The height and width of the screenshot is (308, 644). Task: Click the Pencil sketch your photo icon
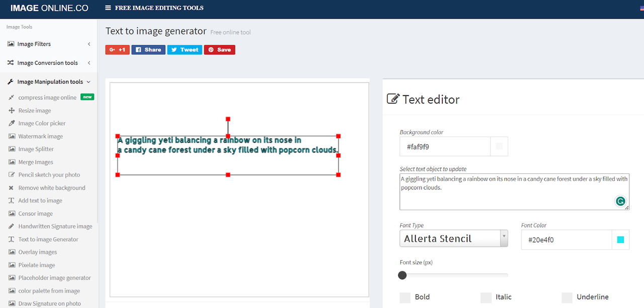[x=12, y=175]
